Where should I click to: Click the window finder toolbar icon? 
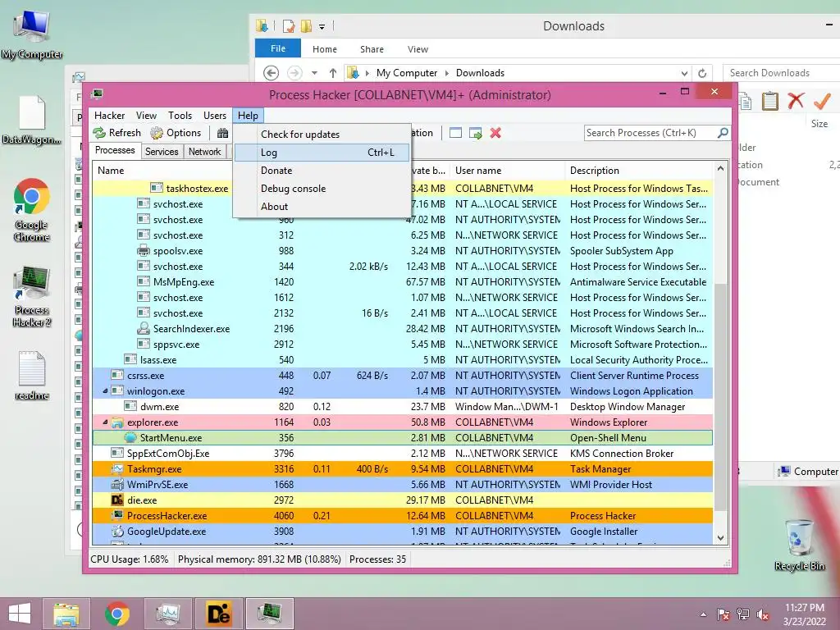tap(455, 133)
